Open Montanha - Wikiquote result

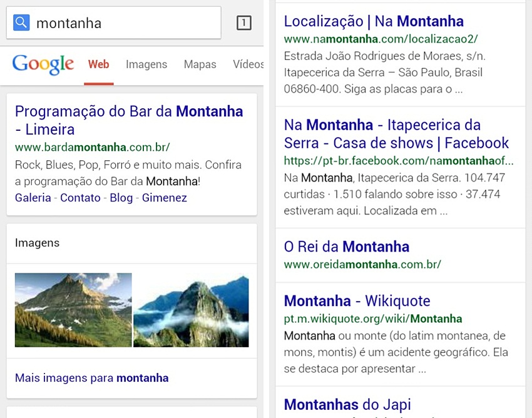[357, 301]
